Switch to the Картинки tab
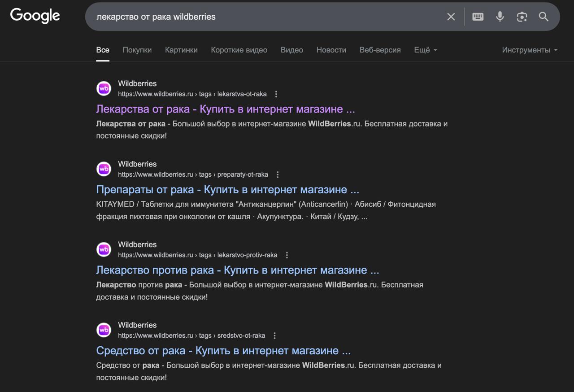Image resolution: width=574 pixels, height=392 pixels. point(181,50)
